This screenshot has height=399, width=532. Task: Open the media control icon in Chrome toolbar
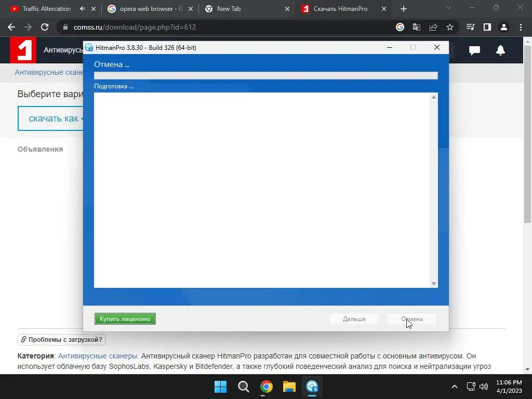click(x=470, y=27)
